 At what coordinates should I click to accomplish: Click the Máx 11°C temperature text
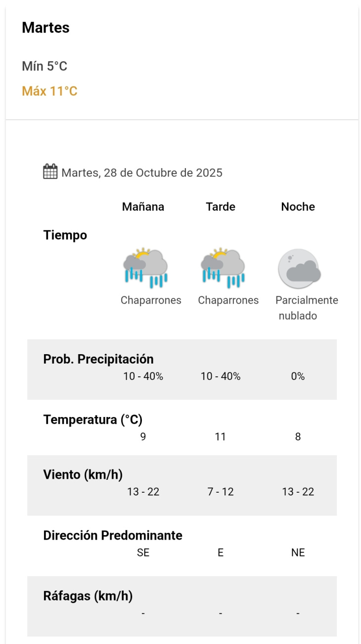click(49, 92)
